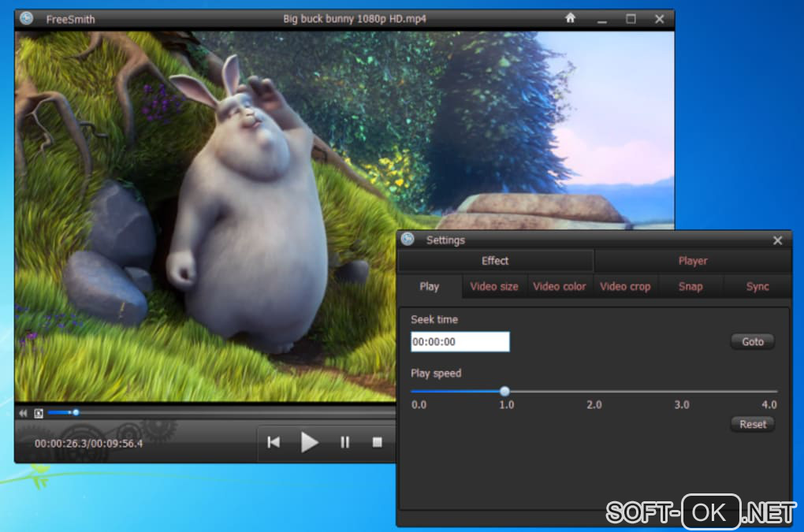Image resolution: width=804 pixels, height=532 pixels.
Task: Open the Sync sub-tab
Action: click(x=757, y=287)
